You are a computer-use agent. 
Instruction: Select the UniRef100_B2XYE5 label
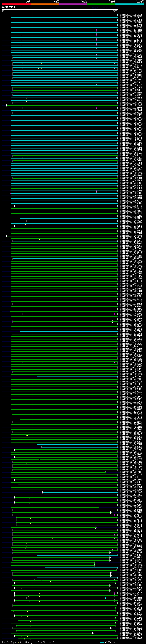131,495
